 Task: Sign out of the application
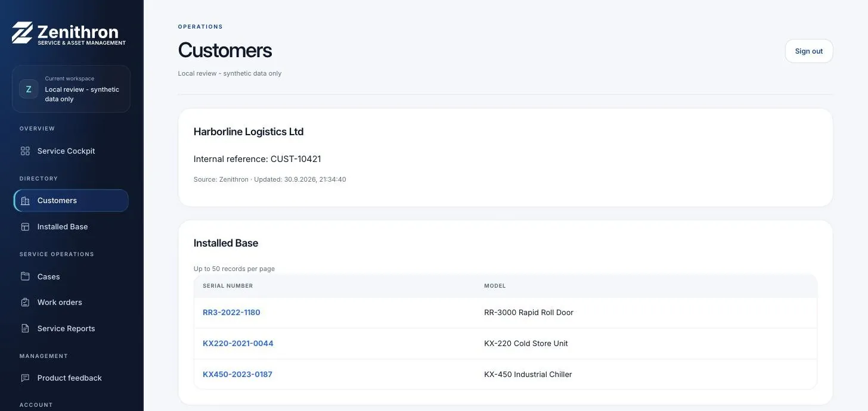(809, 51)
